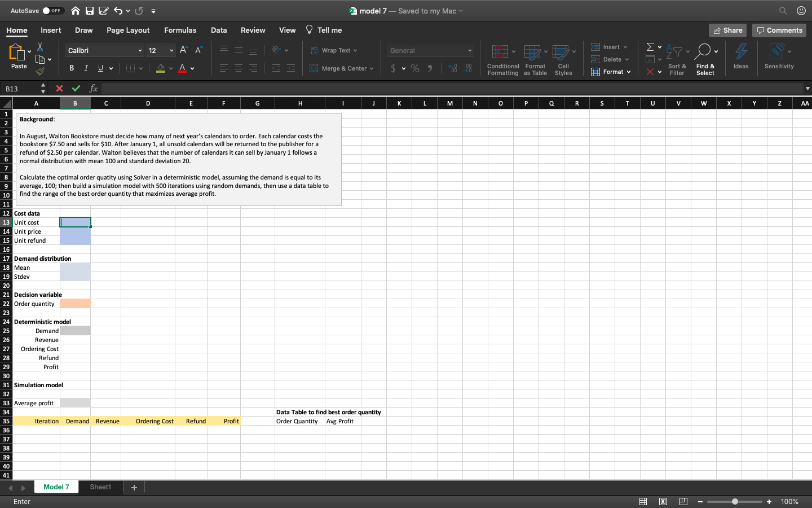Screen dimensions: 812x508
Task: Apply bold formatting
Action: tap(72, 68)
